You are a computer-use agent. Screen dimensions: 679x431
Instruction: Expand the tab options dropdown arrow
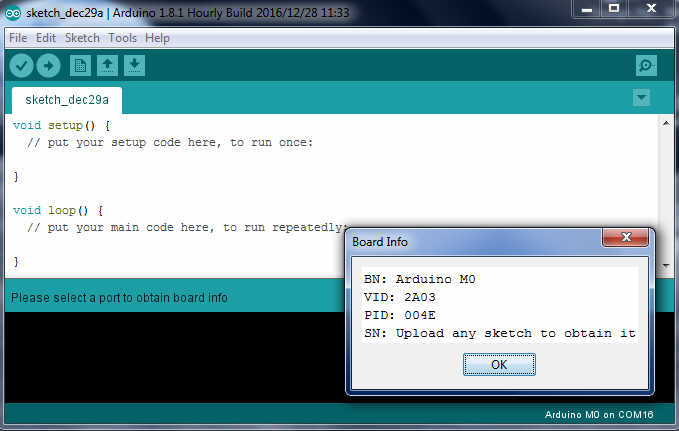pyautogui.click(x=642, y=98)
